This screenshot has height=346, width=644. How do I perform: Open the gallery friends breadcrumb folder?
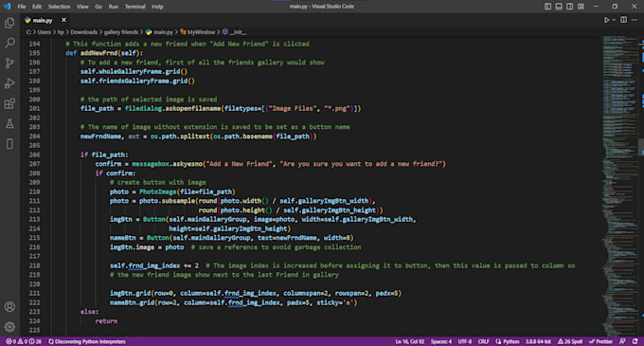[x=121, y=32]
